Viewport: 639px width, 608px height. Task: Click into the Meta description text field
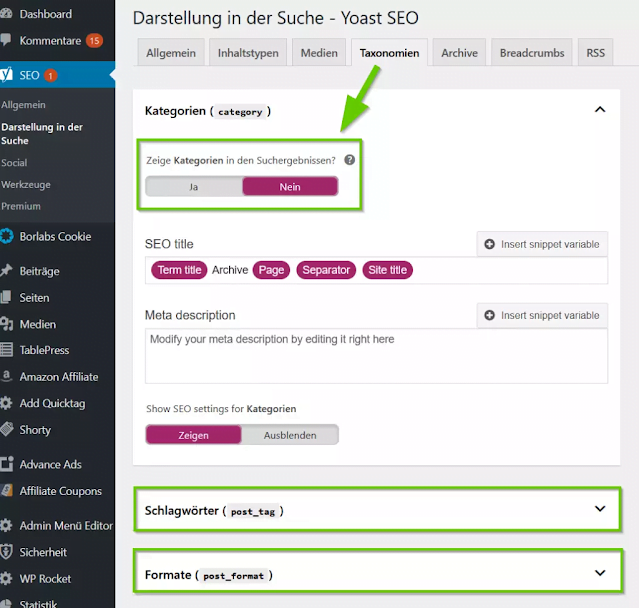(x=375, y=356)
